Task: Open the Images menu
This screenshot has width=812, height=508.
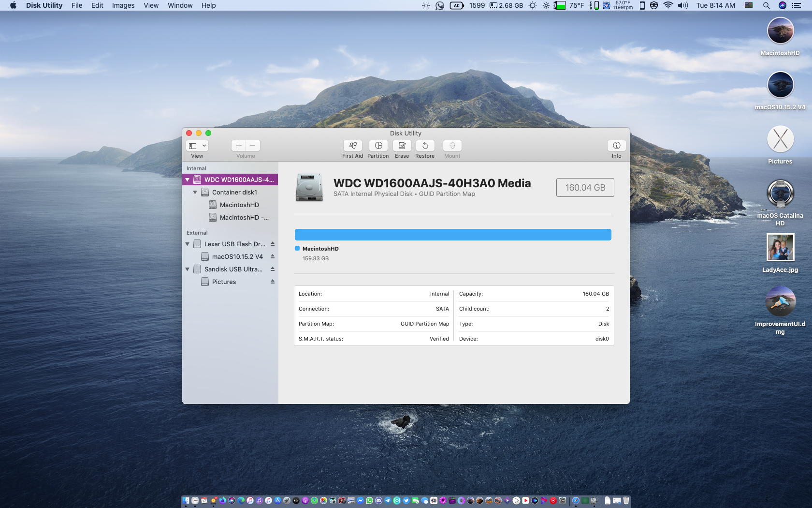Action: 123,5
